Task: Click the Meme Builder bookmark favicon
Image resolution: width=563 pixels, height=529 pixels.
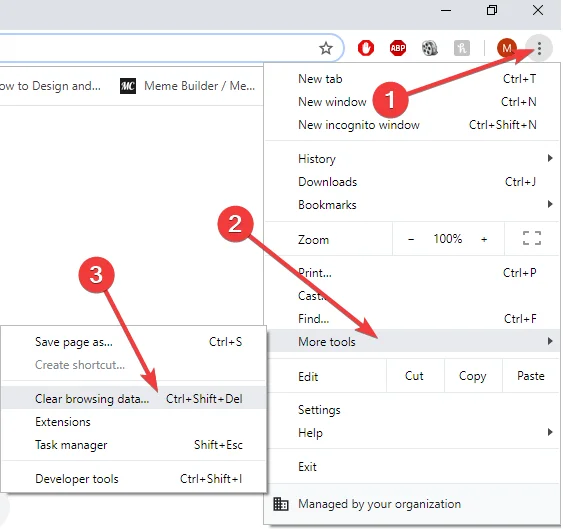Action: 128,86
